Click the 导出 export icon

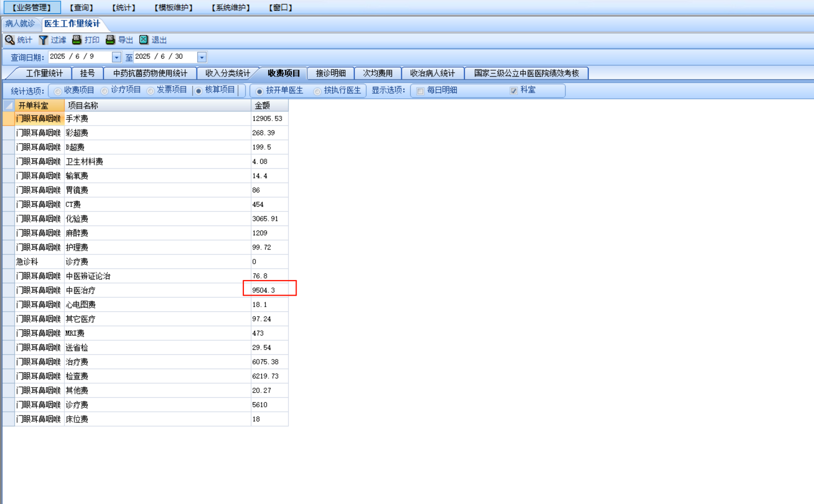click(110, 40)
